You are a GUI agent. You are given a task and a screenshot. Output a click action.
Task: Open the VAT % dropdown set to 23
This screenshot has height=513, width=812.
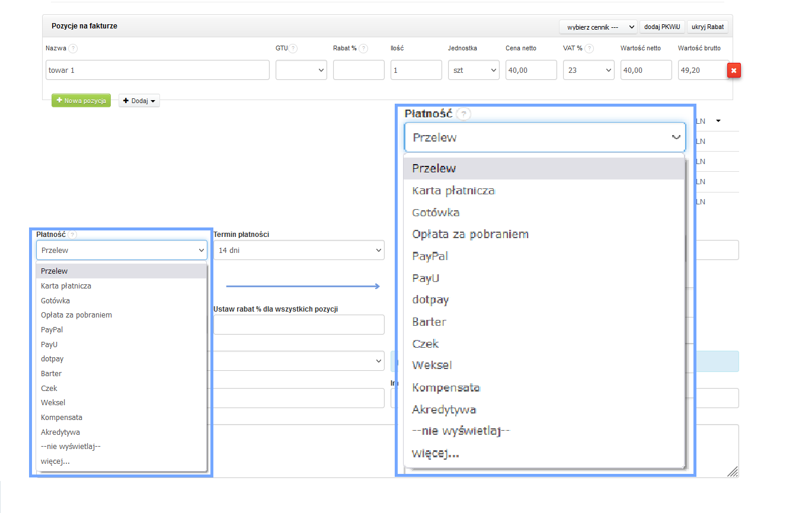(589, 70)
